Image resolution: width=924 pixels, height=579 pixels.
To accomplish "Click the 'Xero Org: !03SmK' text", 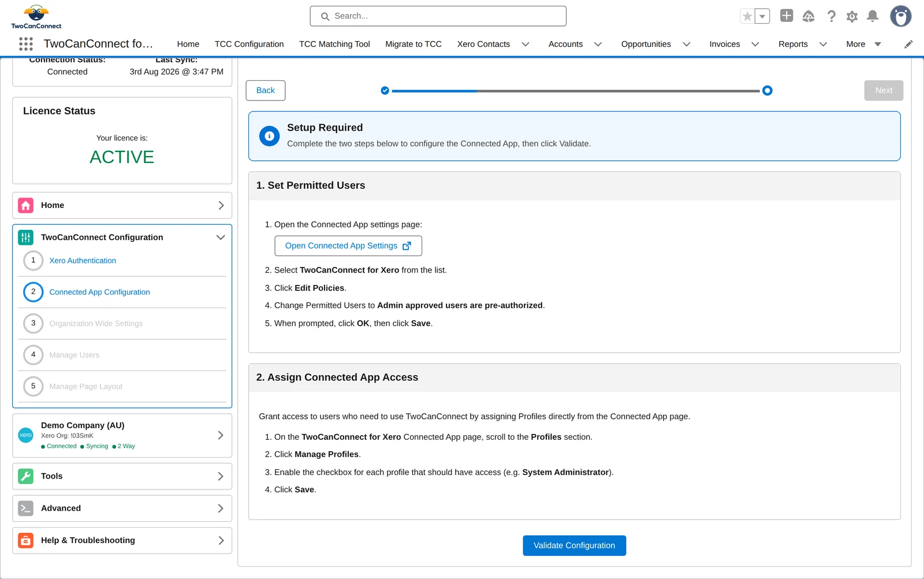I will tap(67, 436).
